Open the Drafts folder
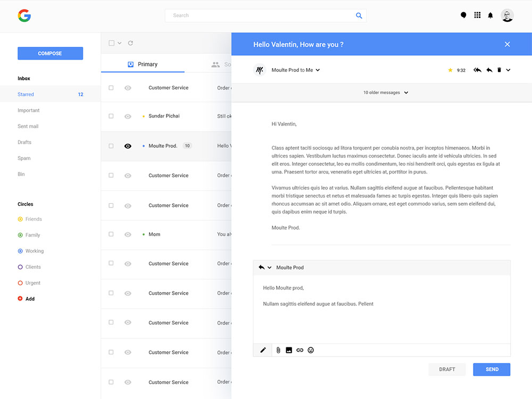Image resolution: width=532 pixels, height=399 pixels. pyautogui.click(x=24, y=143)
